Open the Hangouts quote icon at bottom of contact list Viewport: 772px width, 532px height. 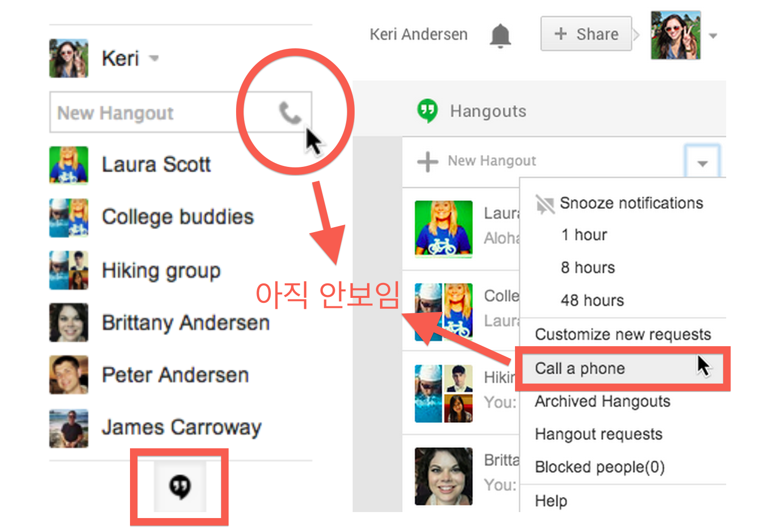tap(180, 486)
